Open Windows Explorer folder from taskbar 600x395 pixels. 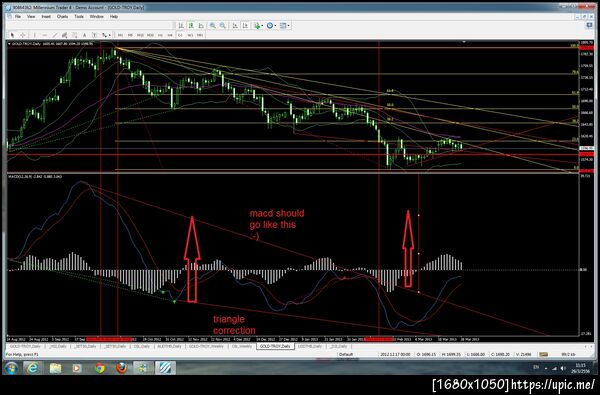click(55, 368)
